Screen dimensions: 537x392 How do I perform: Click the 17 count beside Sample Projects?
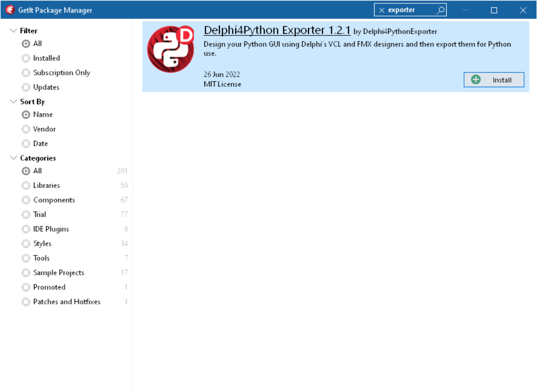coord(124,273)
